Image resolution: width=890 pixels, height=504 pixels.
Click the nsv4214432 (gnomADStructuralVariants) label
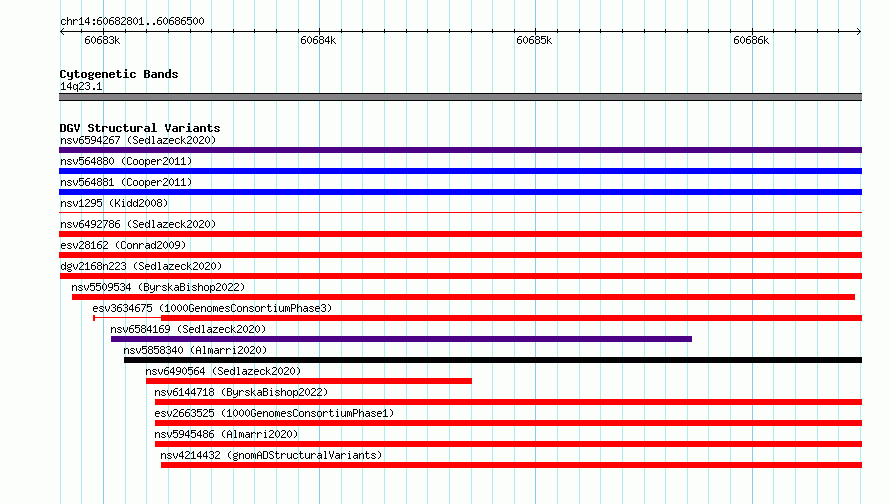tap(271, 455)
